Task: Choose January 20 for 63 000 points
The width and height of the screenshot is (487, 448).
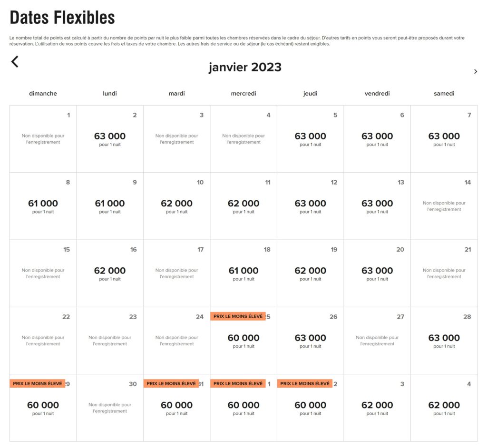Action: pos(377,273)
